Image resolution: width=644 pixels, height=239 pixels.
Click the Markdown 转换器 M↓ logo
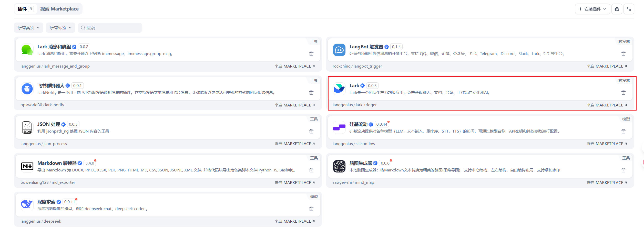point(27,166)
